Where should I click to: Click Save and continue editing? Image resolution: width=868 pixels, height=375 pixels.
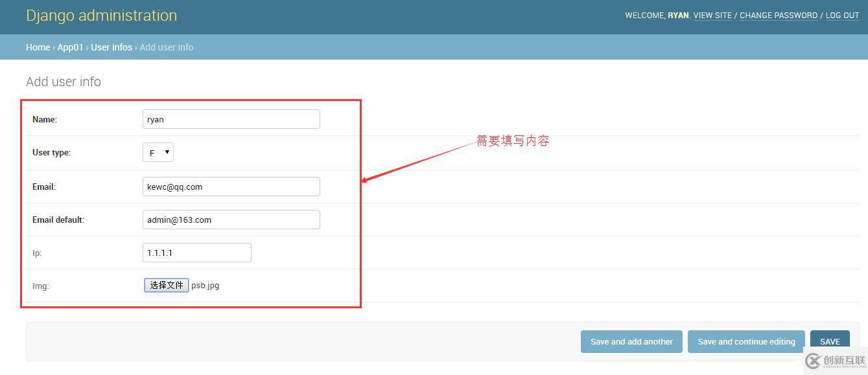(x=746, y=341)
